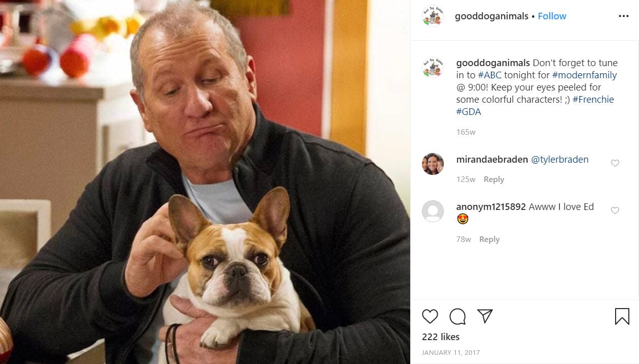Viewport: 639px width, 364px height.
Task: Open the #GDA hashtag
Action: (469, 112)
